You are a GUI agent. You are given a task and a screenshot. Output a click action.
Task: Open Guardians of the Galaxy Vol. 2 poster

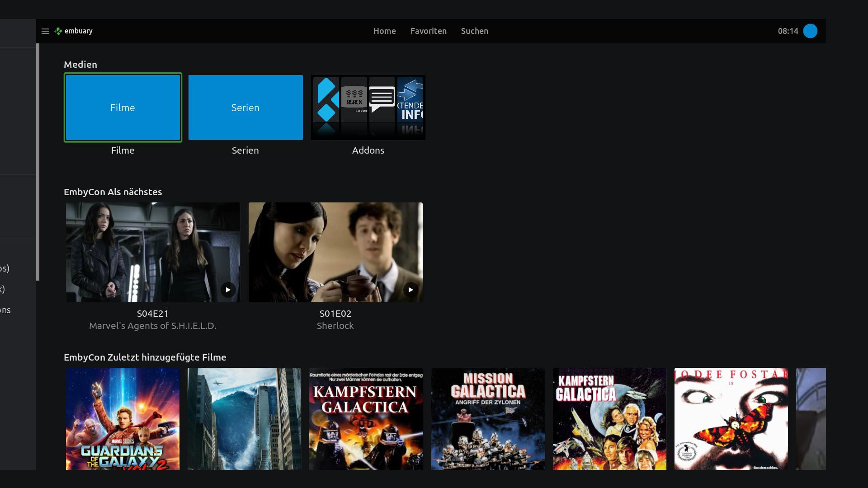[x=123, y=419]
